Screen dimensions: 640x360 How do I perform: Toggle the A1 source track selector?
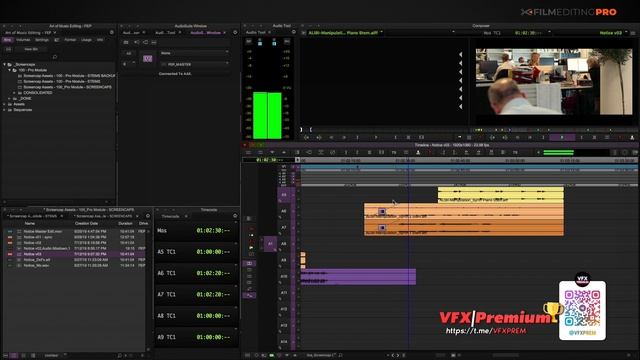point(270,244)
